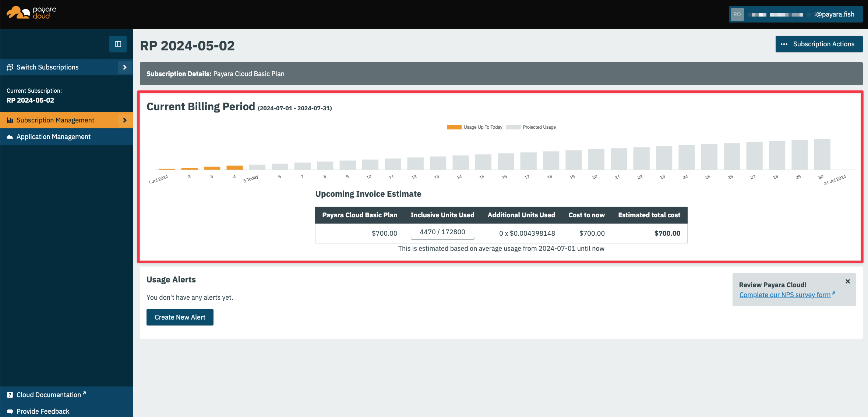Screen dimensions: 868x417
Task: Click the Provide Feedback speech bubble icon
Action: (10, 411)
